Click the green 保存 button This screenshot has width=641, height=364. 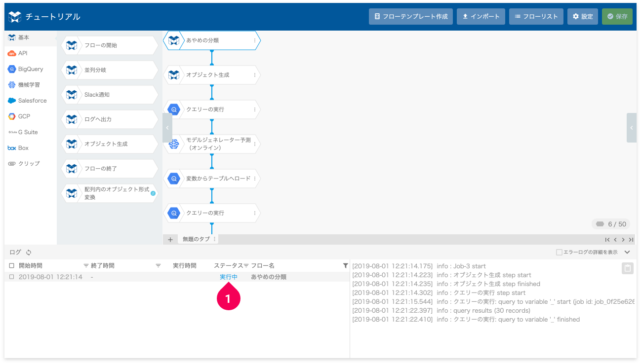tap(617, 16)
